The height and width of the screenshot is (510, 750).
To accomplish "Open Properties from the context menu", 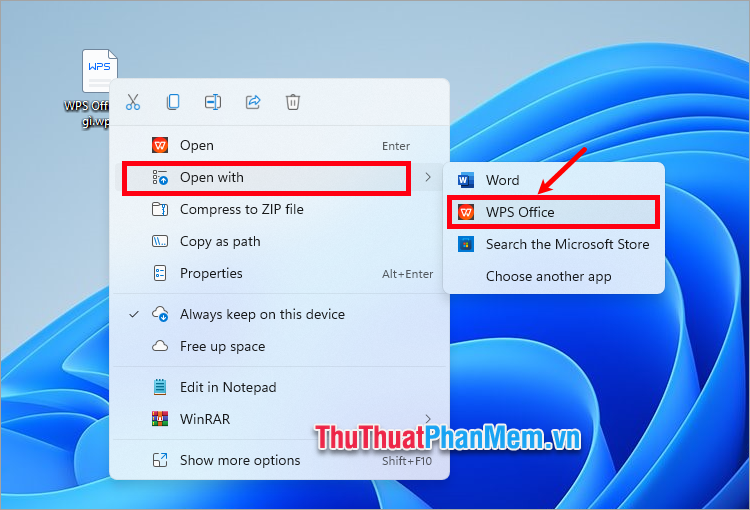I will pyautogui.click(x=280, y=274).
